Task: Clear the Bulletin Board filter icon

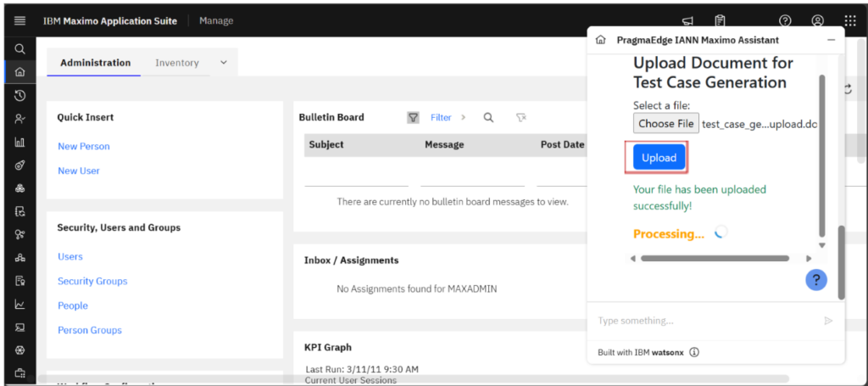Action: (x=521, y=117)
